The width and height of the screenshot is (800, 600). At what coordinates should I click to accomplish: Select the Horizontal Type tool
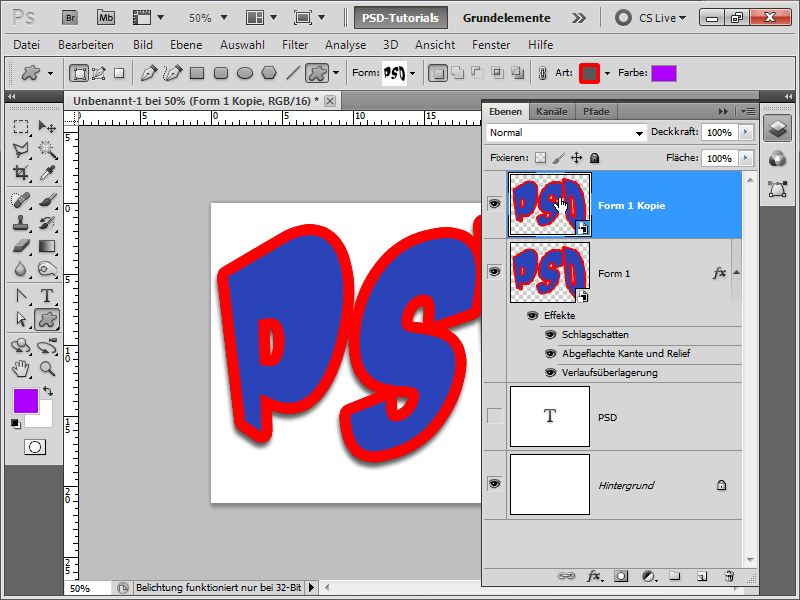(46, 295)
